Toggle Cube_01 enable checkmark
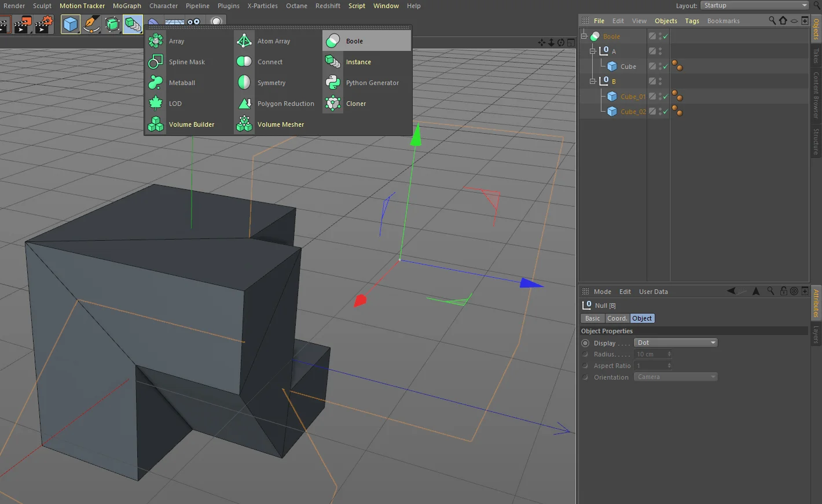The image size is (822, 504). click(666, 97)
